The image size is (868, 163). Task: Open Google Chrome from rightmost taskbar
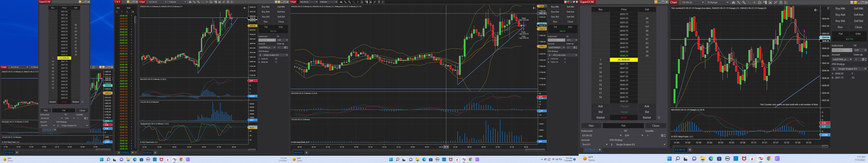[769, 159]
